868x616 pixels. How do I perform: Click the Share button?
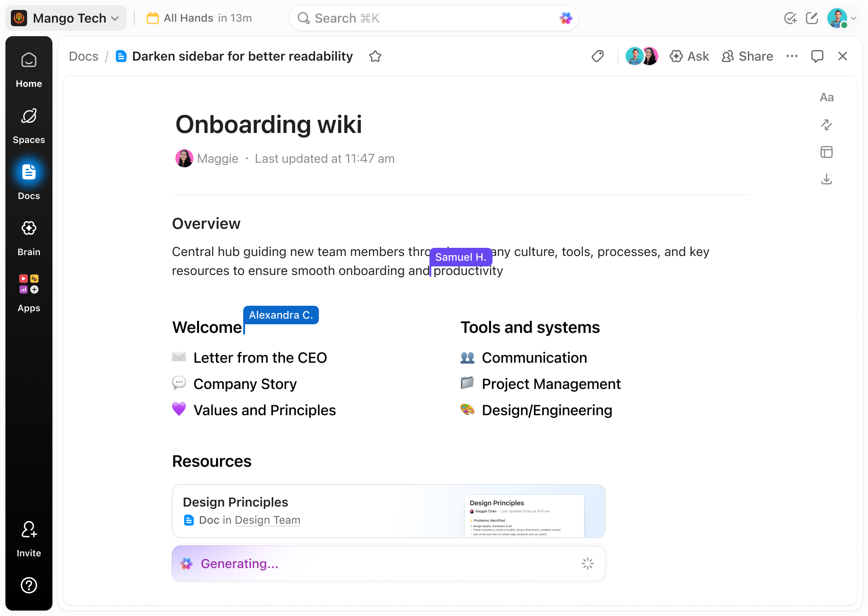[x=747, y=56]
